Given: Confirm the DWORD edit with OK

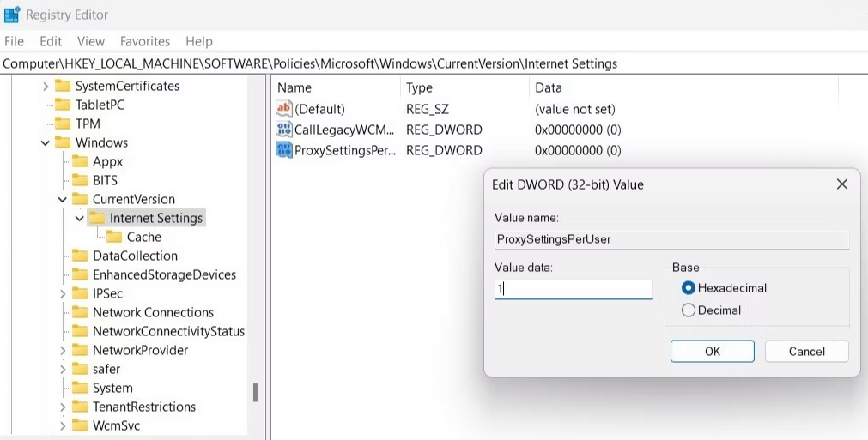Looking at the screenshot, I should (713, 351).
